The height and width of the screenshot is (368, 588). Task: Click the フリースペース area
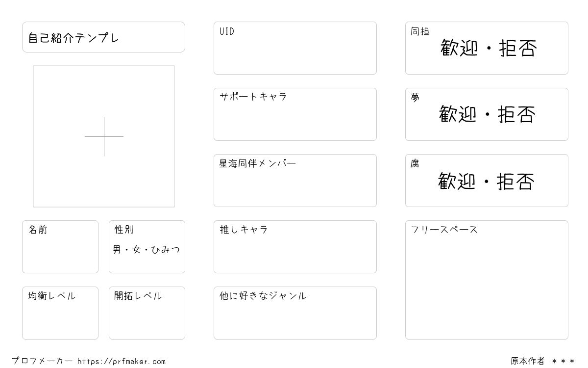(487, 280)
